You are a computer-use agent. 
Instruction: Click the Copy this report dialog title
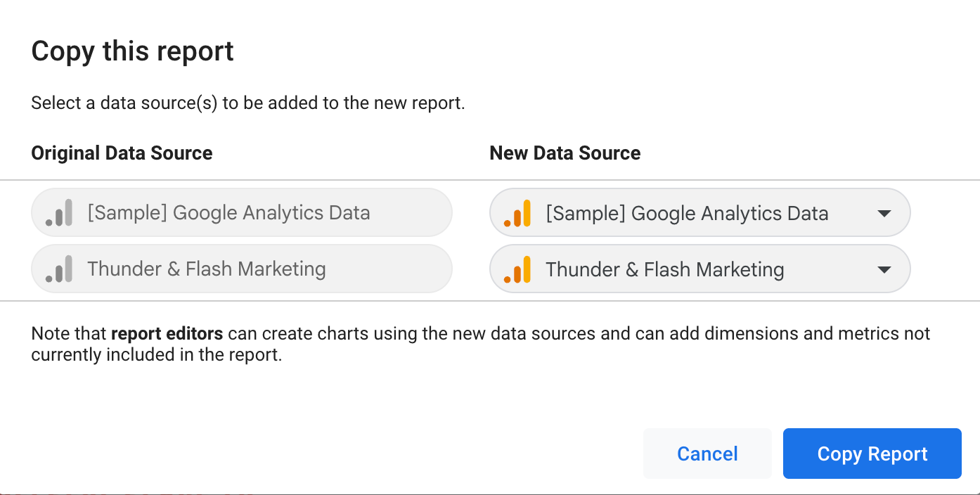(133, 51)
